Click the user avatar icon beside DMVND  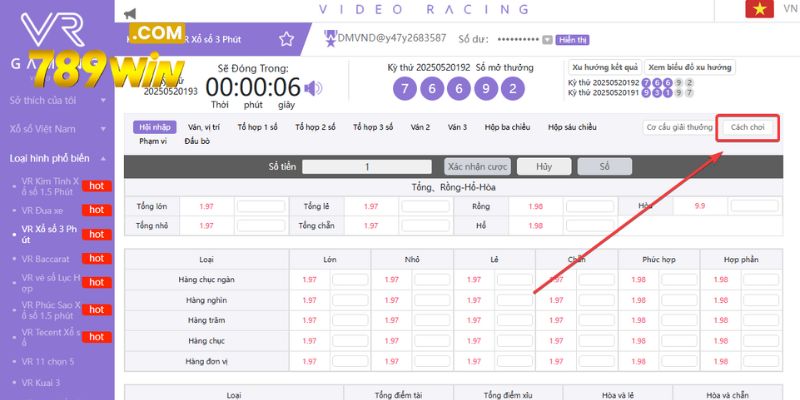pos(331,37)
